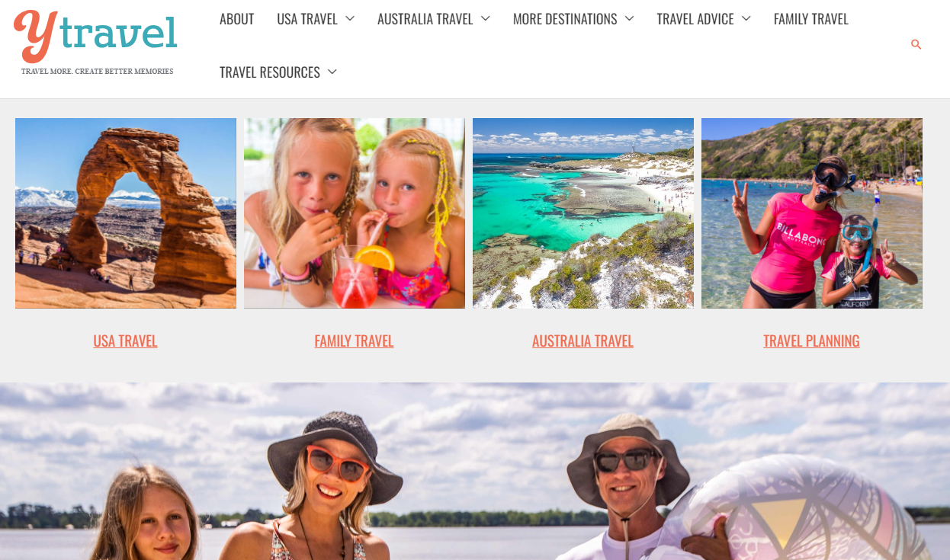Viewport: 950px width, 560px height.
Task: Click the two girls drinking photo
Action: (355, 213)
